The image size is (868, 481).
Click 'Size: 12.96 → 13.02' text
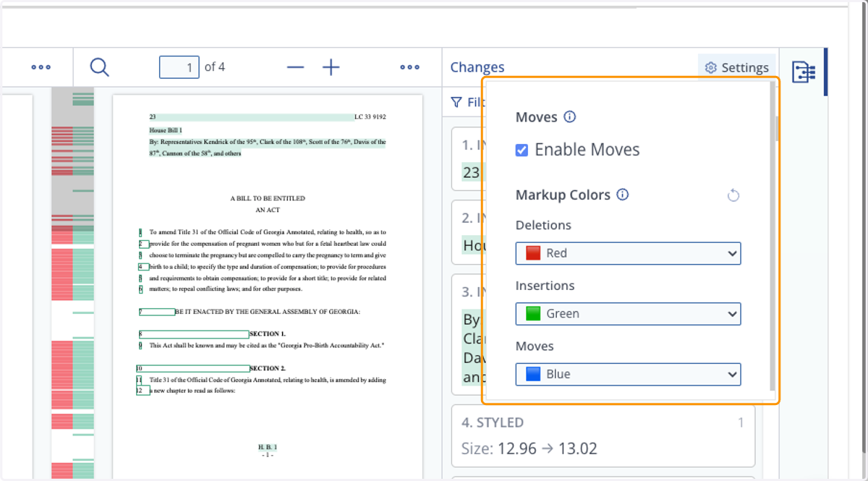point(529,448)
